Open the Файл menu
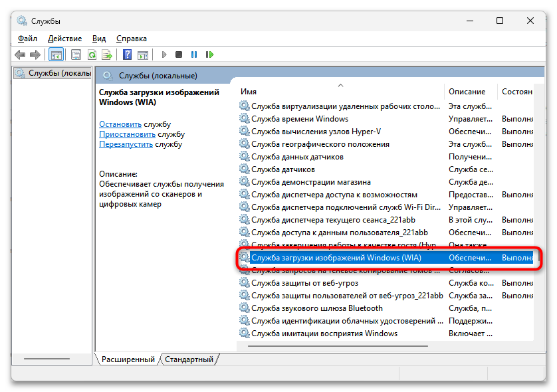The width and height of the screenshot is (557, 392). coord(27,39)
